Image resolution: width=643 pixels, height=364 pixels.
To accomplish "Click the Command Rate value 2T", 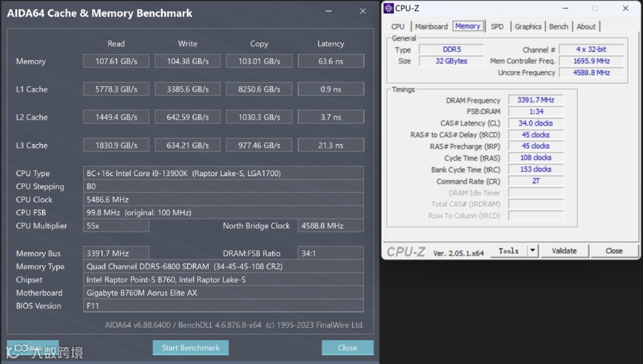I will [x=536, y=181].
